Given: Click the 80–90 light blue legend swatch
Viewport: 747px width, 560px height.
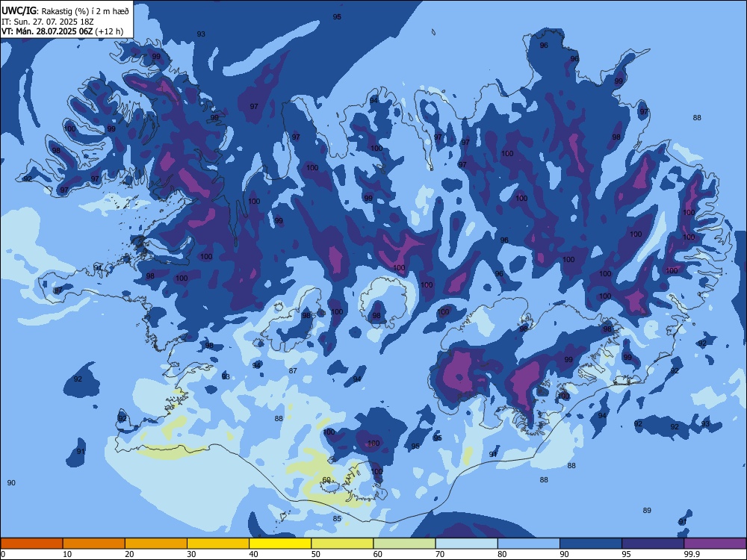Looking at the screenshot, I should [529, 544].
